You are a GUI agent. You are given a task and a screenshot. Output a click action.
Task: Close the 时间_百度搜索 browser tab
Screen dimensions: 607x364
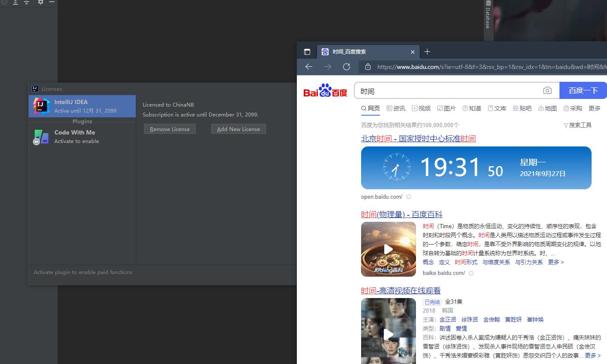coord(413,52)
